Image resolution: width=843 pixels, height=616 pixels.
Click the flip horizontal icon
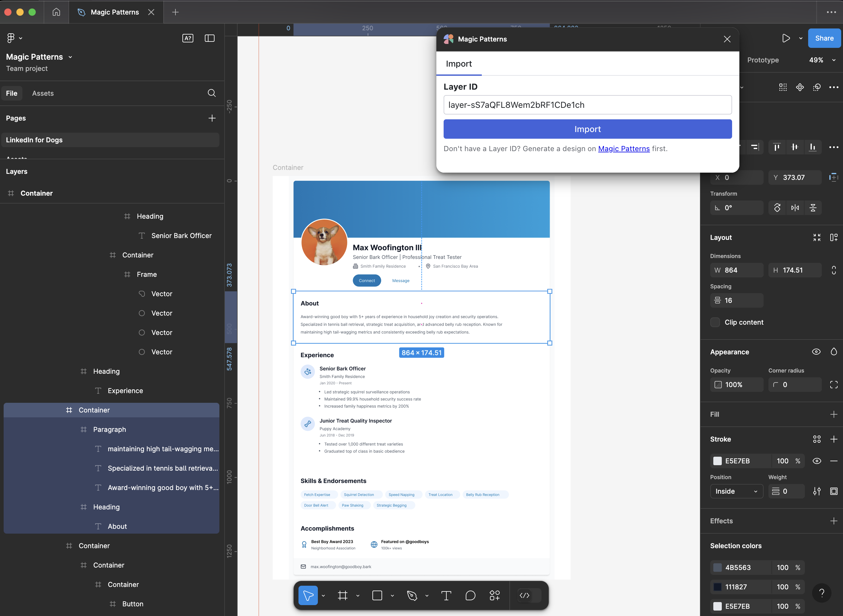tap(795, 208)
